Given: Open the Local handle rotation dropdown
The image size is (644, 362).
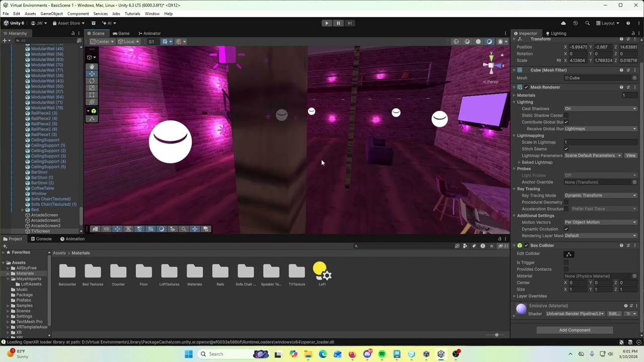Looking at the screenshot, I should (129, 42).
